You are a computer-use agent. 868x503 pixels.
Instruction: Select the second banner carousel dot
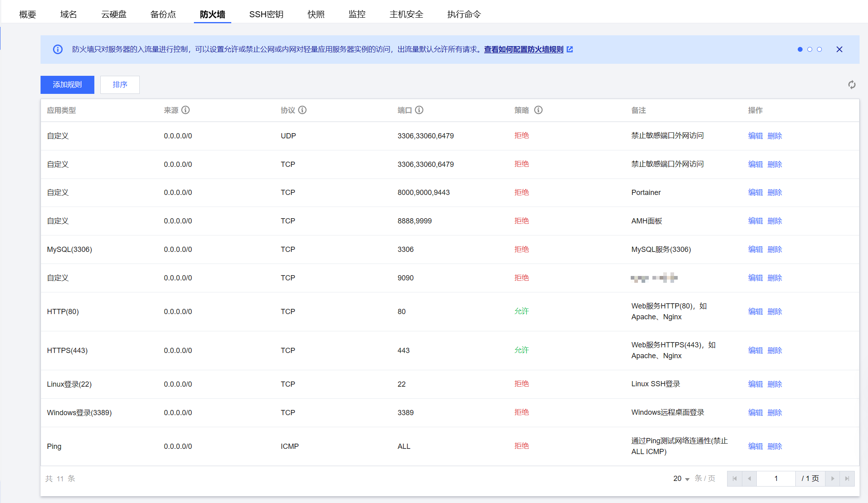[x=810, y=49]
